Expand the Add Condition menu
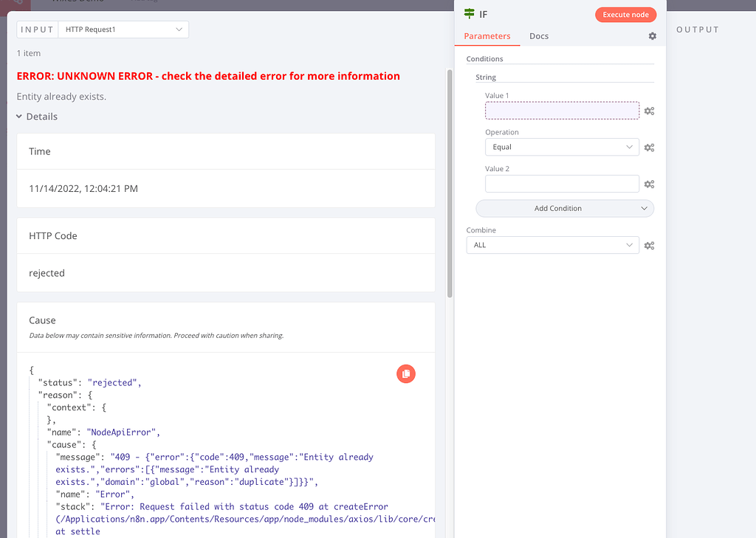The image size is (756, 538). [x=565, y=209]
